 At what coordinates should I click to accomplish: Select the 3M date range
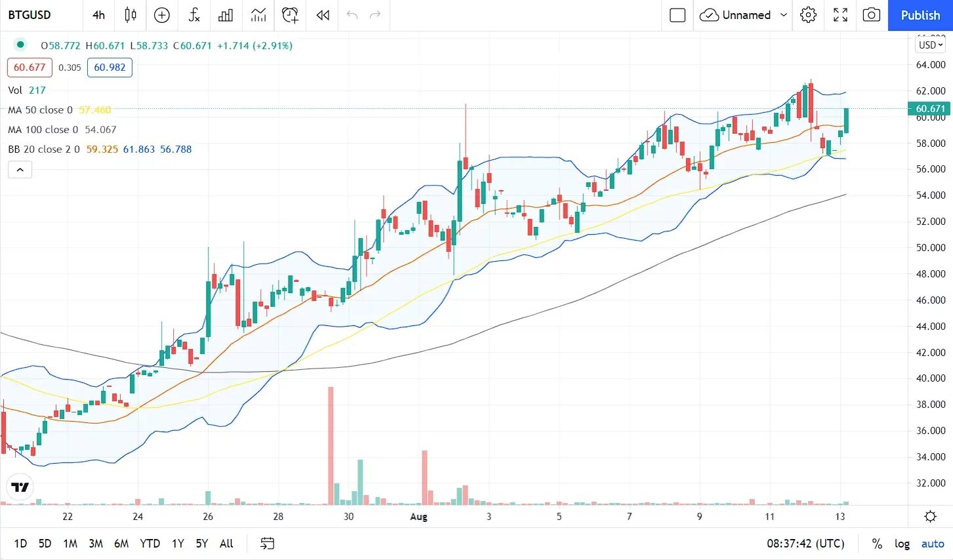[x=96, y=544]
